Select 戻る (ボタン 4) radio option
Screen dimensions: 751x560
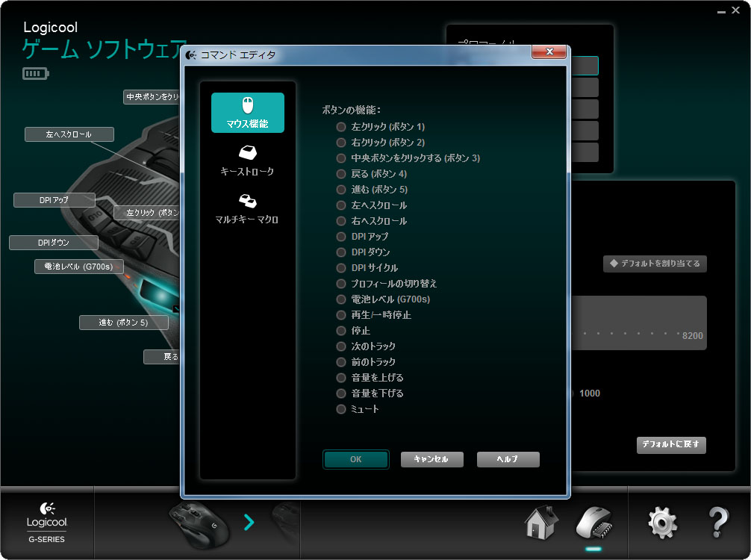click(x=341, y=174)
